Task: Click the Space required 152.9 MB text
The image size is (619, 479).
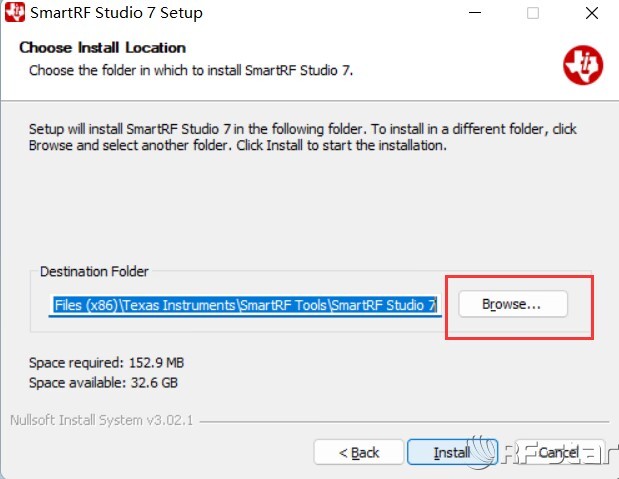Action: [x=105, y=362]
